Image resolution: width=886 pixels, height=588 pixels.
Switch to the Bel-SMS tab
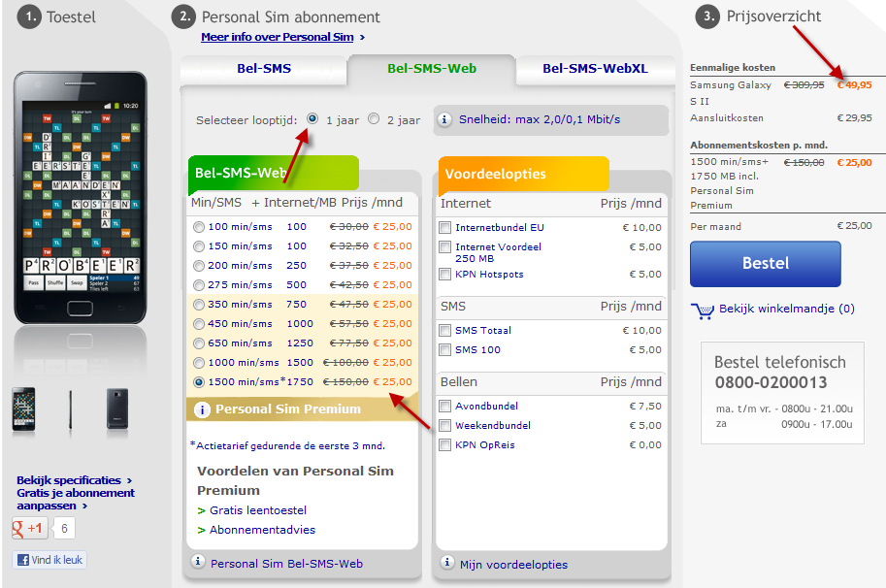pos(264,69)
